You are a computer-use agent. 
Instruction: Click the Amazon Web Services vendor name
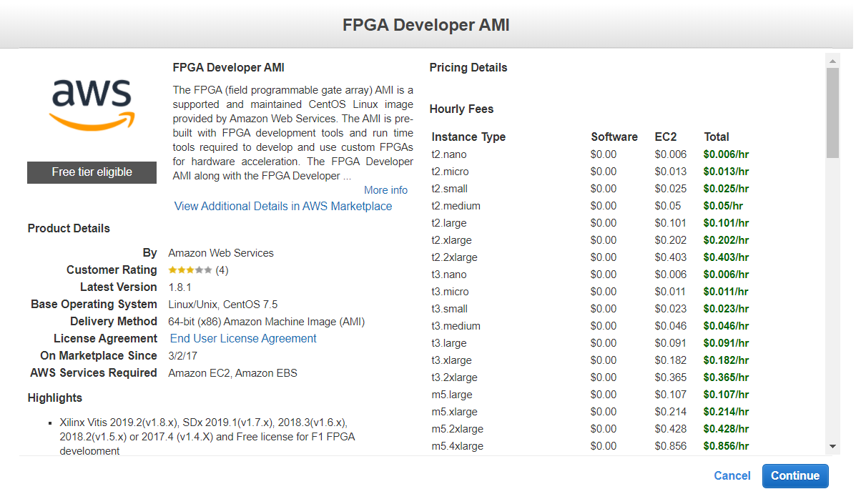click(221, 253)
